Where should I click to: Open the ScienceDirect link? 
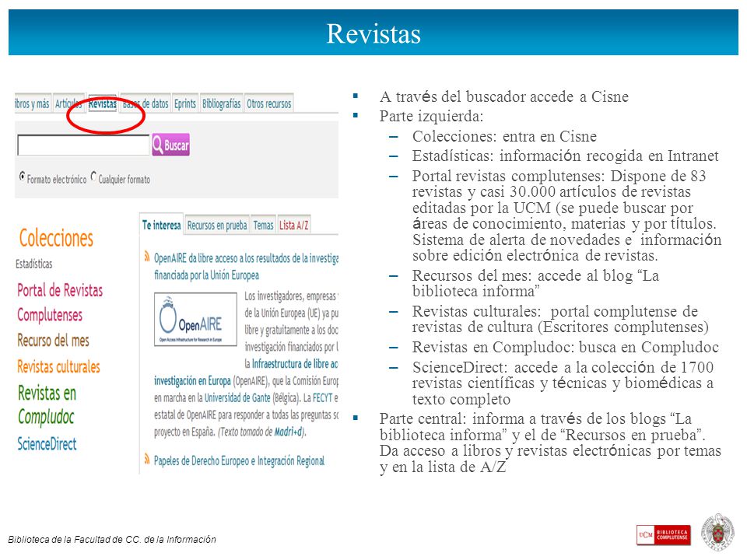pyautogui.click(x=47, y=444)
